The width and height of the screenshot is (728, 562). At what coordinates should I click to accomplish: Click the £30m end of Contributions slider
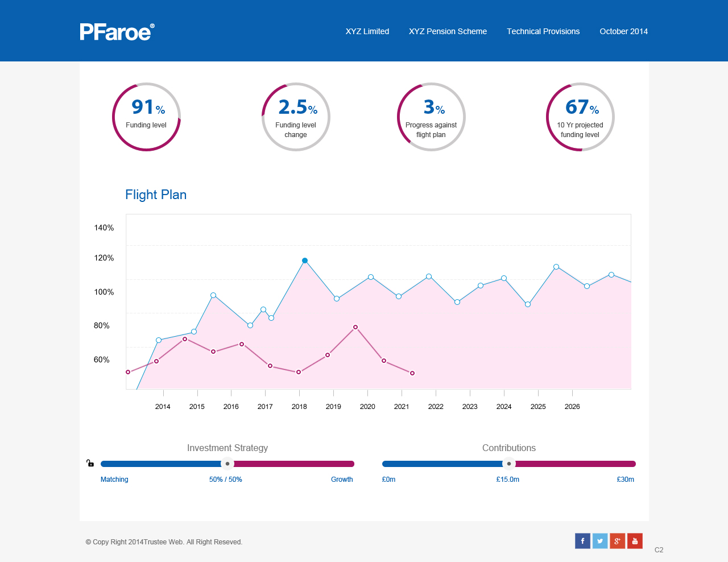coord(625,480)
